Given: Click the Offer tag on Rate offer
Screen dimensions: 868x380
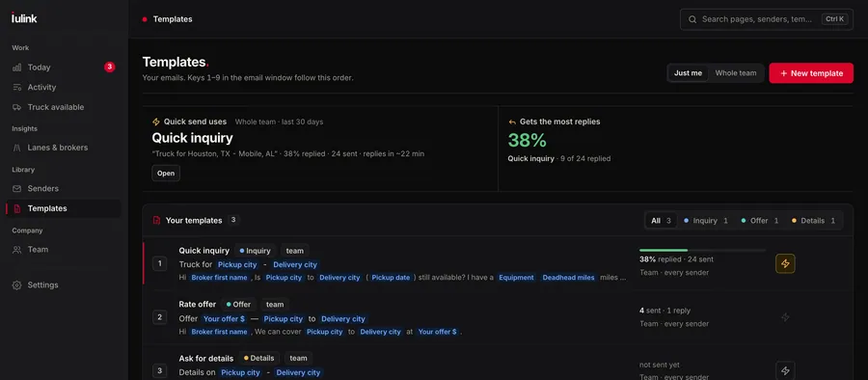Looking at the screenshot, I should click(x=238, y=304).
